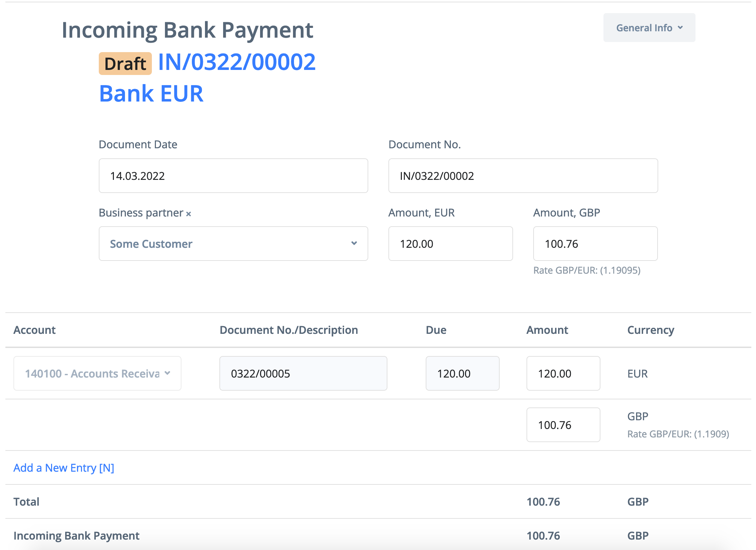Click the General Info chevron arrow

(680, 28)
